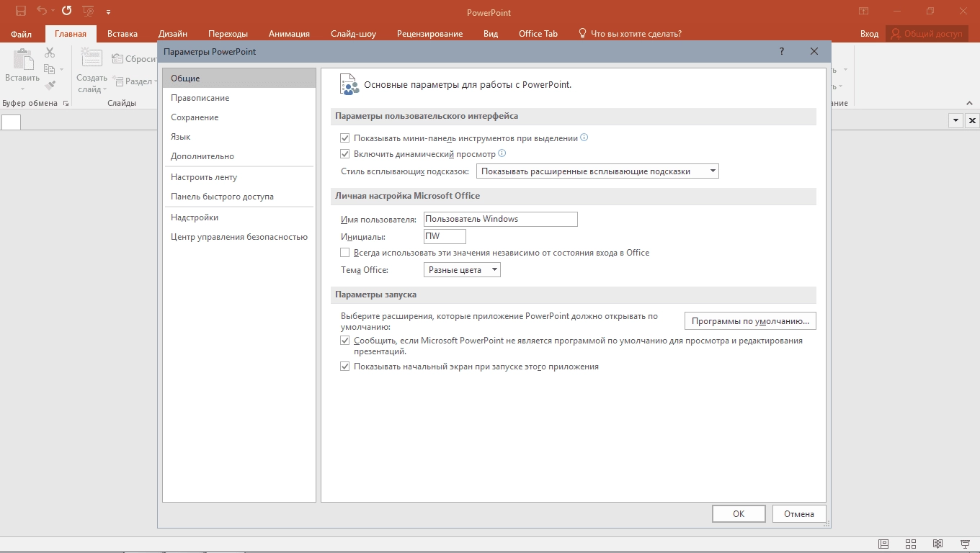Image resolution: width=980 pixels, height=553 pixels.
Task: Click Программы по умолчанию button
Action: pos(750,321)
